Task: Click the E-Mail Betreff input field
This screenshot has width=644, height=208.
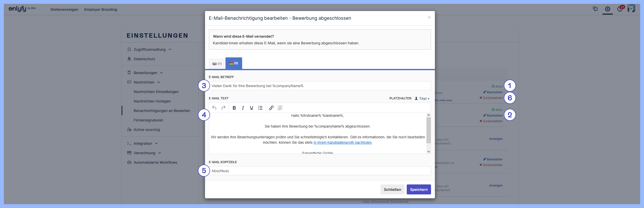Action: 320,86
